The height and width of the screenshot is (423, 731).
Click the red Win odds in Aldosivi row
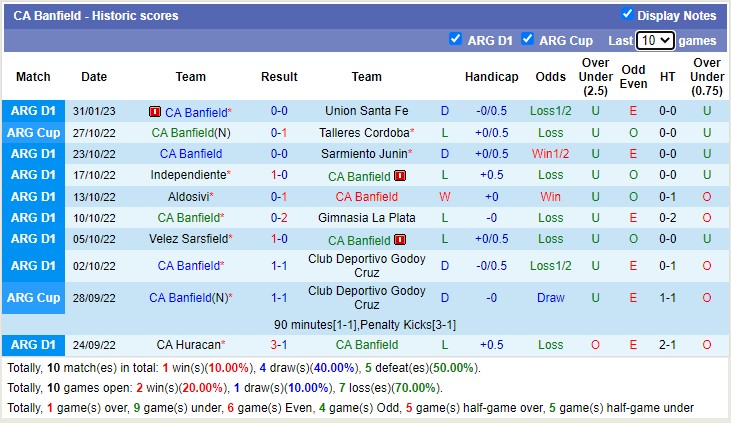pyautogui.click(x=551, y=197)
